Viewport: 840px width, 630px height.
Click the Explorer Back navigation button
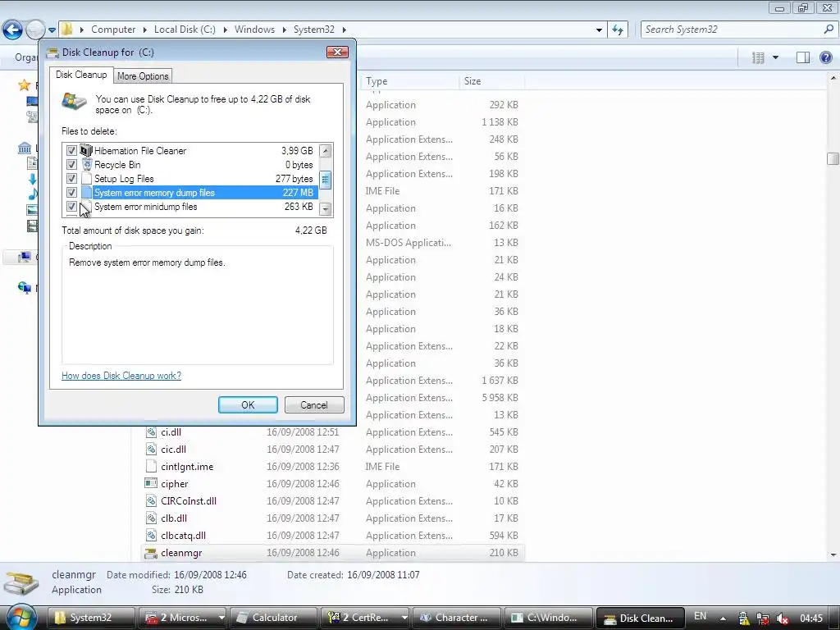click(12, 30)
